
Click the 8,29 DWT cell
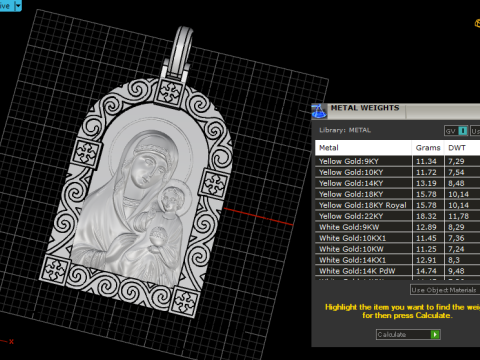click(x=462, y=227)
